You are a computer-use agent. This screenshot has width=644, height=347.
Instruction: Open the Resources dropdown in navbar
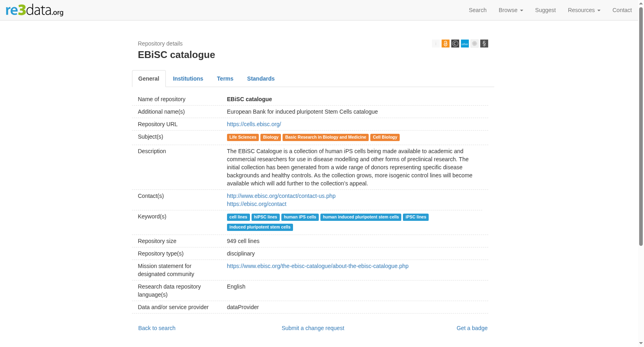[x=584, y=10]
